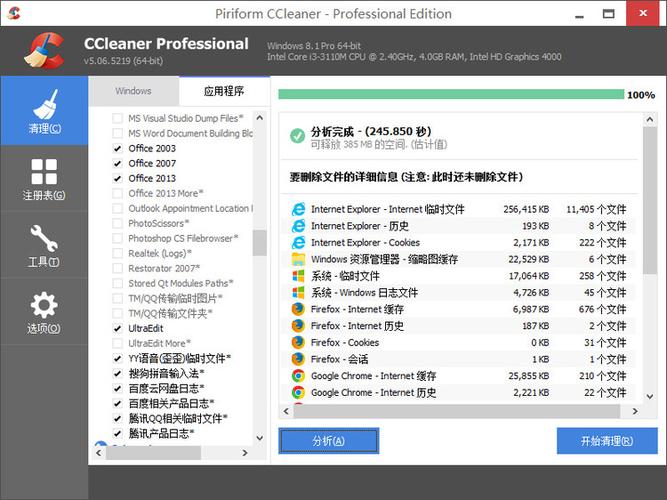Click the right arrow of results horizontal scrollbar
Screen dimensions: 667x500
(x=635, y=411)
